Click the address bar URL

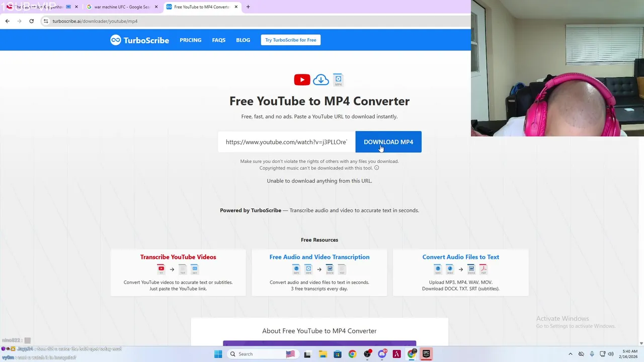point(95,21)
